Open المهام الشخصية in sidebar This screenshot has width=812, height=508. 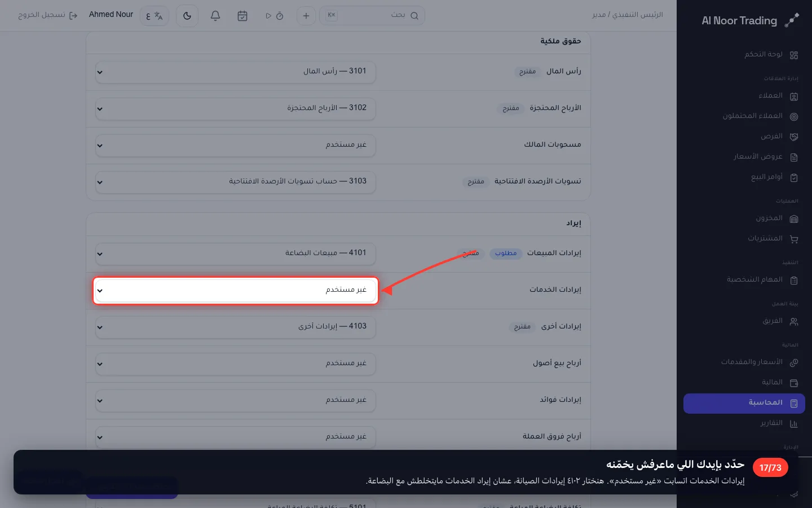point(744,280)
